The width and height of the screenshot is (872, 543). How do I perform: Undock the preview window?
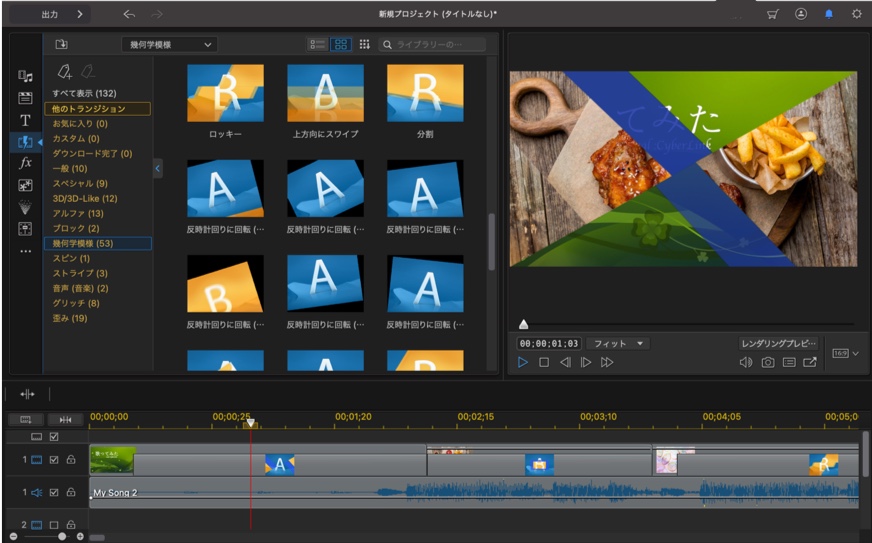[x=810, y=362]
